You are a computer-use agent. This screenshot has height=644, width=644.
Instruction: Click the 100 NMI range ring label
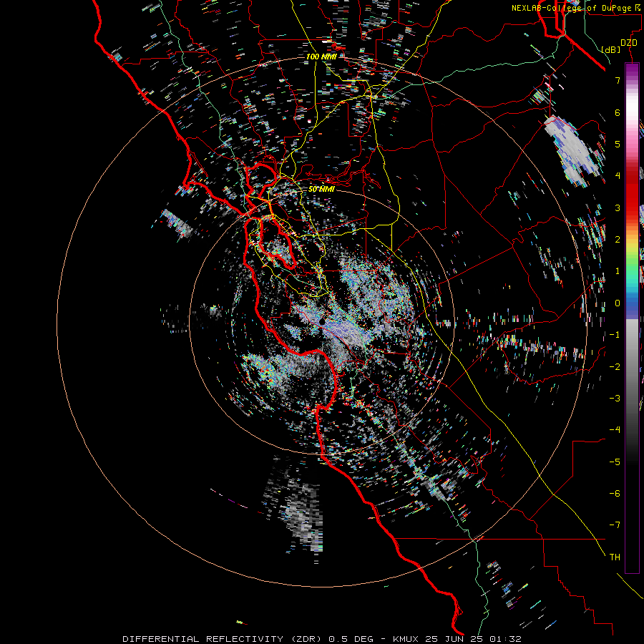pyautogui.click(x=321, y=57)
